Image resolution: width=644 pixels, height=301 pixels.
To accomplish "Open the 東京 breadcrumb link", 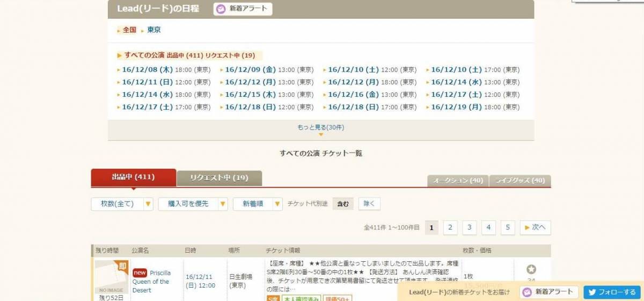I will pos(154,30).
